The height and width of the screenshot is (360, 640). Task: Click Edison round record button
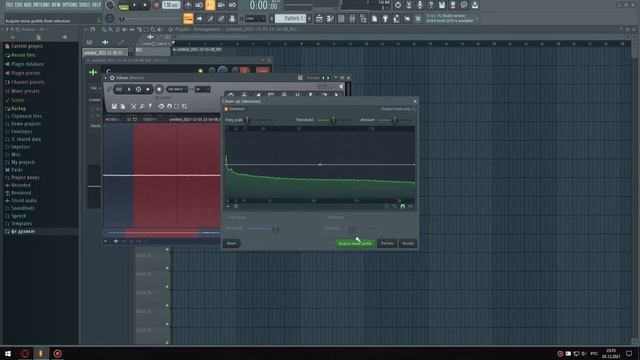tap(159, 89)
